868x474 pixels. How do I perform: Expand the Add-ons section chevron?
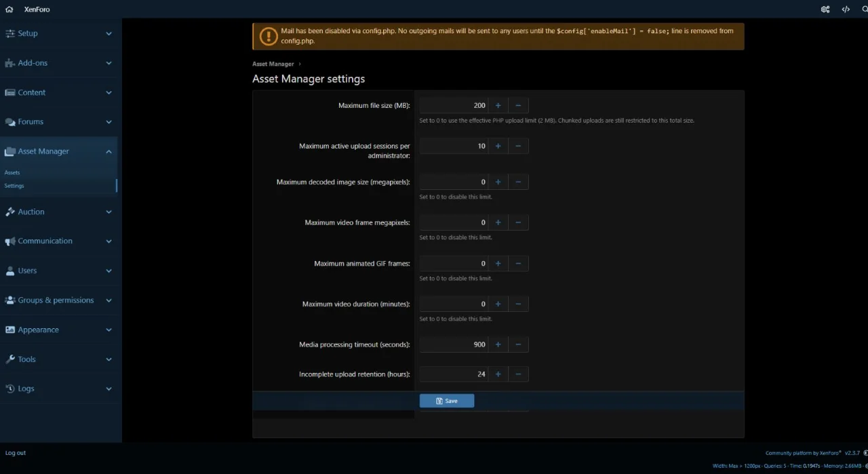[x=108, y=63]
